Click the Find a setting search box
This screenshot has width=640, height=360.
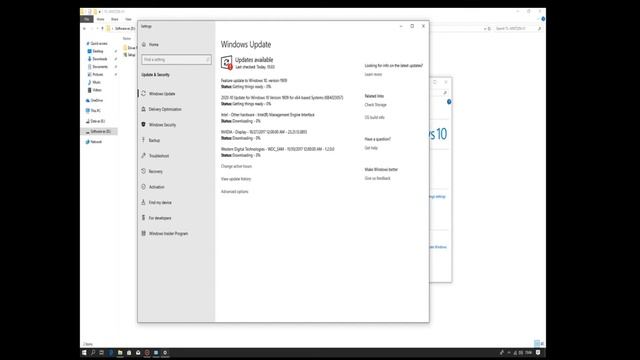point(176,60)
